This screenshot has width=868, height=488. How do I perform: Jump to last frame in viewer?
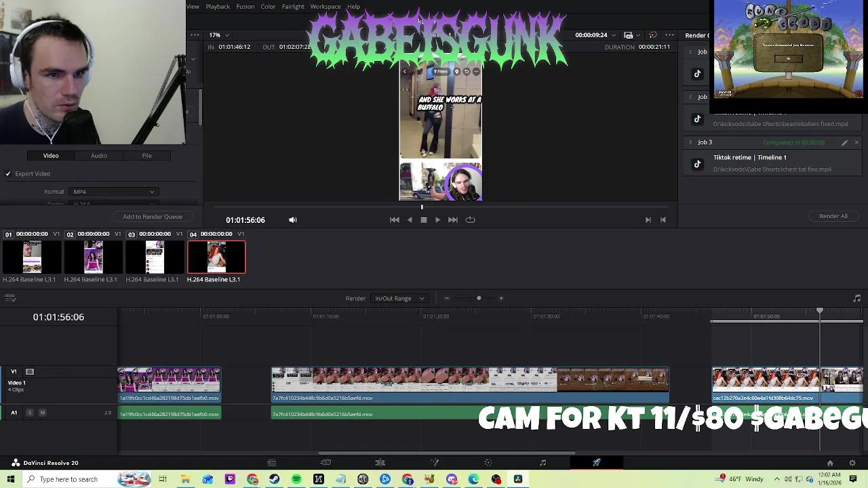point(453,220)
